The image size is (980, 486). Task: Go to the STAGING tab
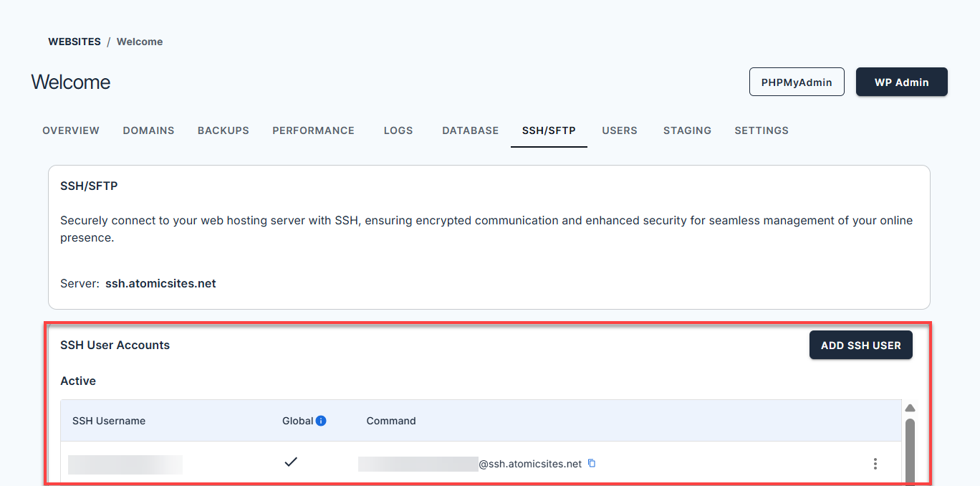(687, 130)
